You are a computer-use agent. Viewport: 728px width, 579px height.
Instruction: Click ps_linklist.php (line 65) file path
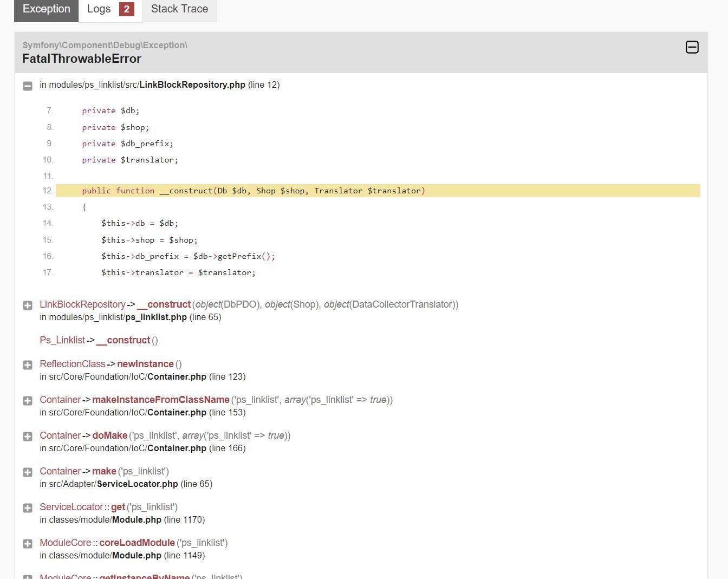131,317
